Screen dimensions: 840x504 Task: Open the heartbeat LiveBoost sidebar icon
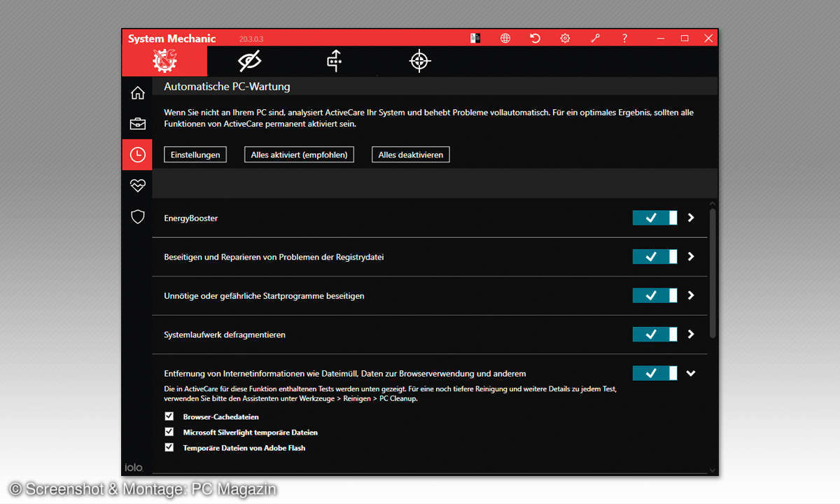(138, 185)
